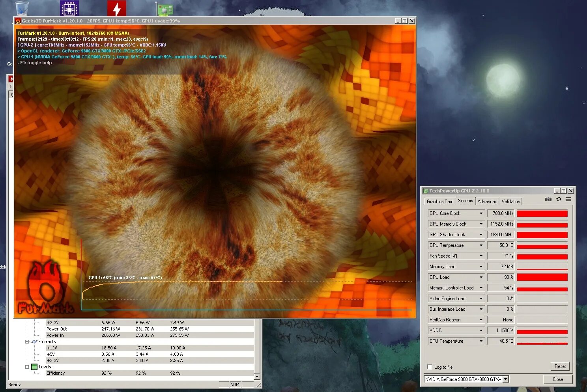
Task: Select the Power In row in sensor list
Action: (x=150, y=335)
